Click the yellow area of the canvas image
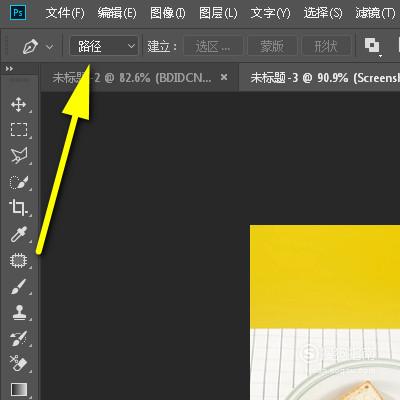The image size is (400, 400). click(325, 277)
